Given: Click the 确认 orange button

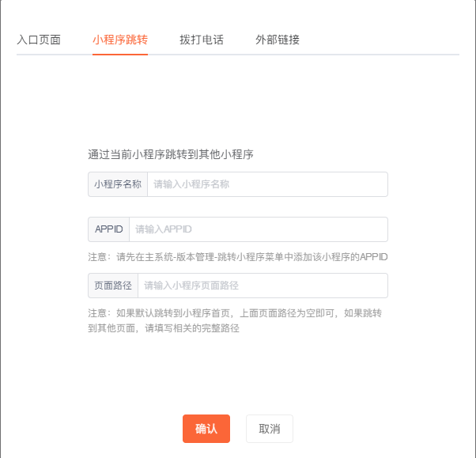Looking at the screenshot, I should pyautogui.click(x=206, y=429).
